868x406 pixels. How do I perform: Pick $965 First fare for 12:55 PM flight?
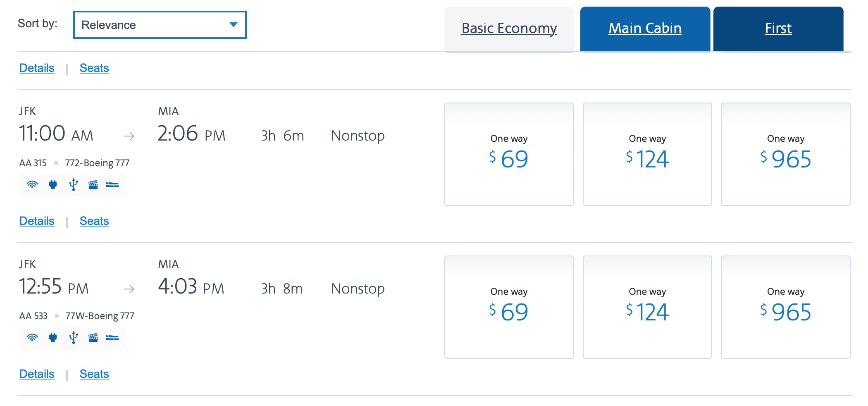tap(785, 307)
